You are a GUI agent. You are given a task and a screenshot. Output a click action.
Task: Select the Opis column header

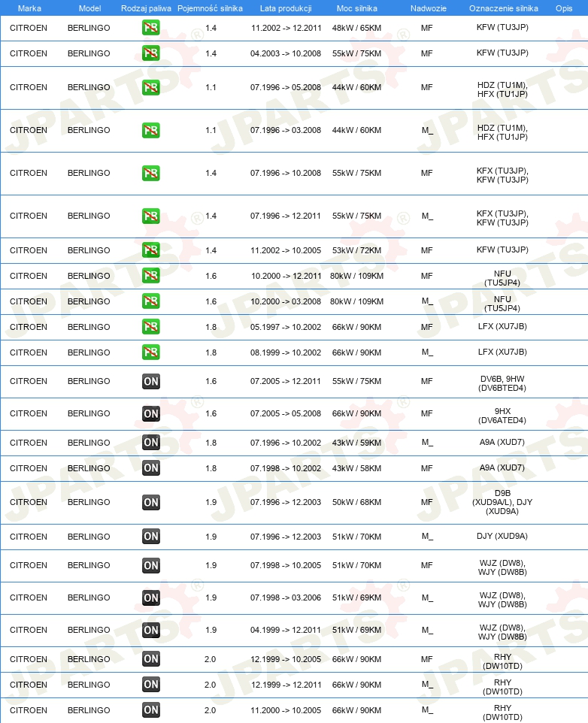(564, 8)
